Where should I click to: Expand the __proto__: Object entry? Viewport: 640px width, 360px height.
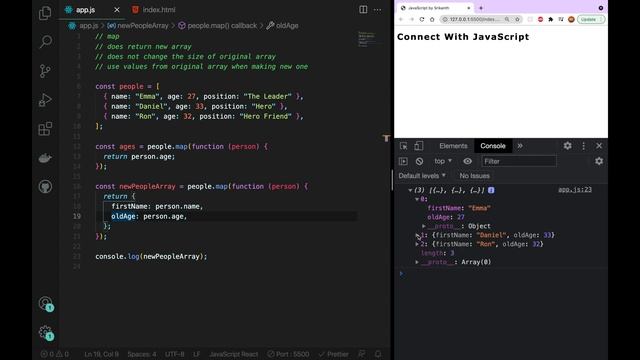click(x=424, y=226)
